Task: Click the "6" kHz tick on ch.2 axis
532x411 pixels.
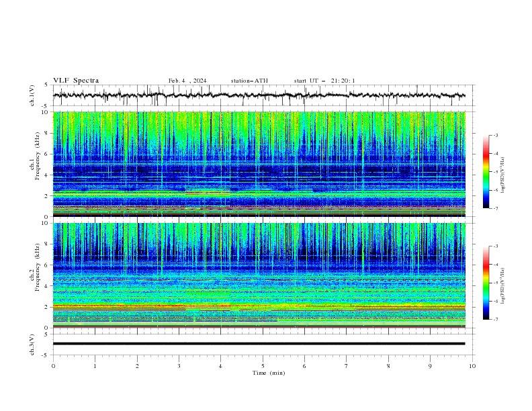Action: click(x=47, y=265)
